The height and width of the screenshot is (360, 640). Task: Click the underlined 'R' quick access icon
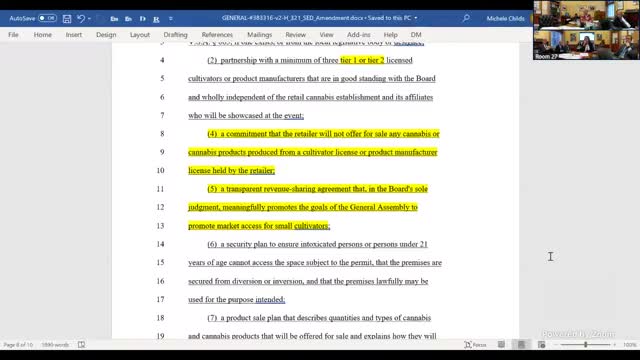tap(156, 19)
